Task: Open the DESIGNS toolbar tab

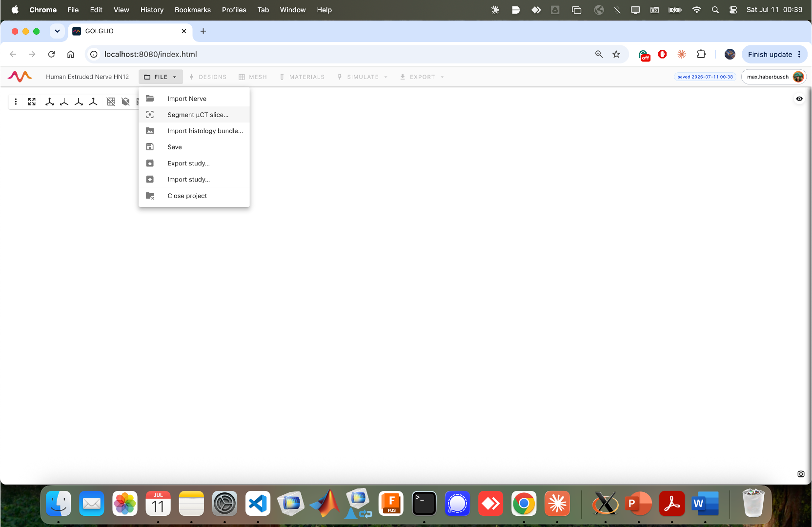Action: (x=208, y=77)
